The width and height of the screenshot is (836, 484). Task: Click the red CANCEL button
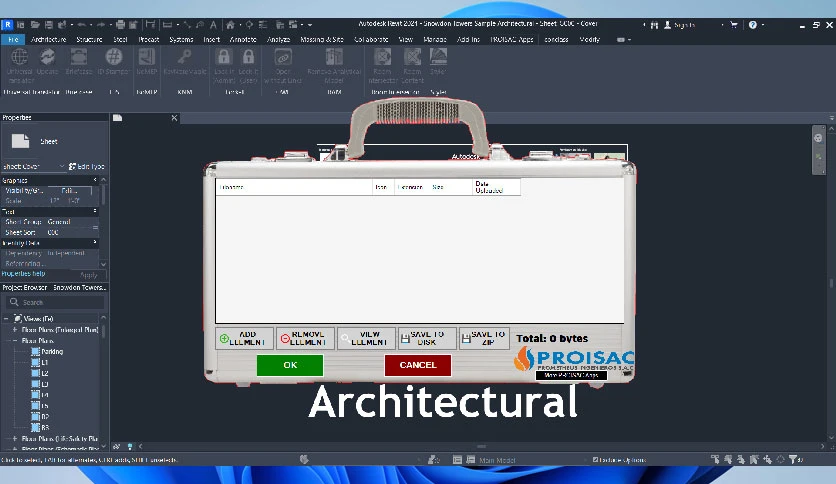coord(418,365)
